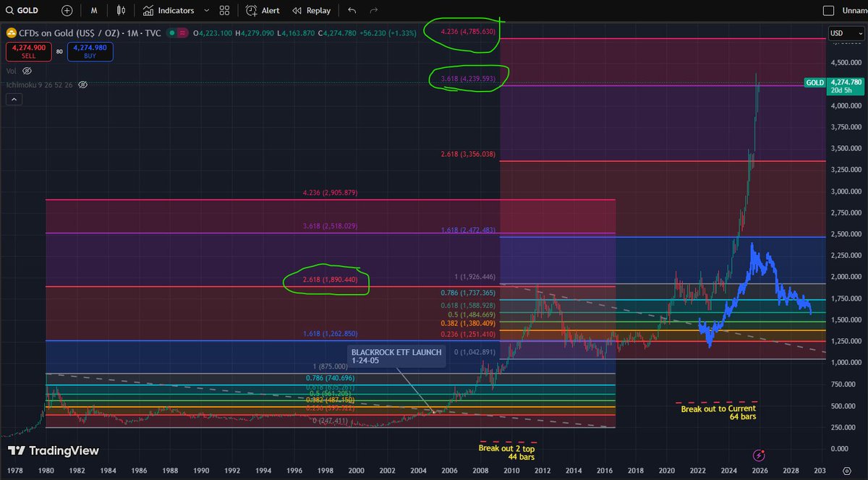Hide the Vol indicator with its eye icon
The width and height of the screenshot is (868, 480).
point(26,70)
